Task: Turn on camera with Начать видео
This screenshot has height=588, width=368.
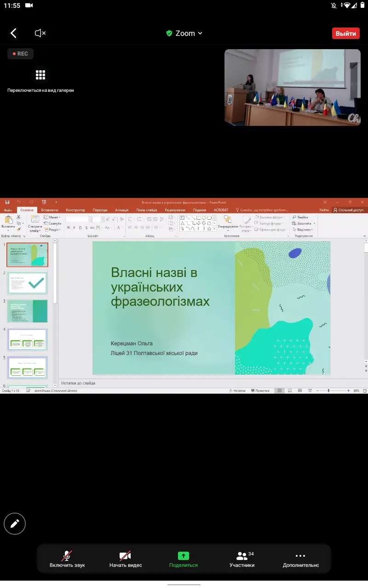Action: [125, 559]
